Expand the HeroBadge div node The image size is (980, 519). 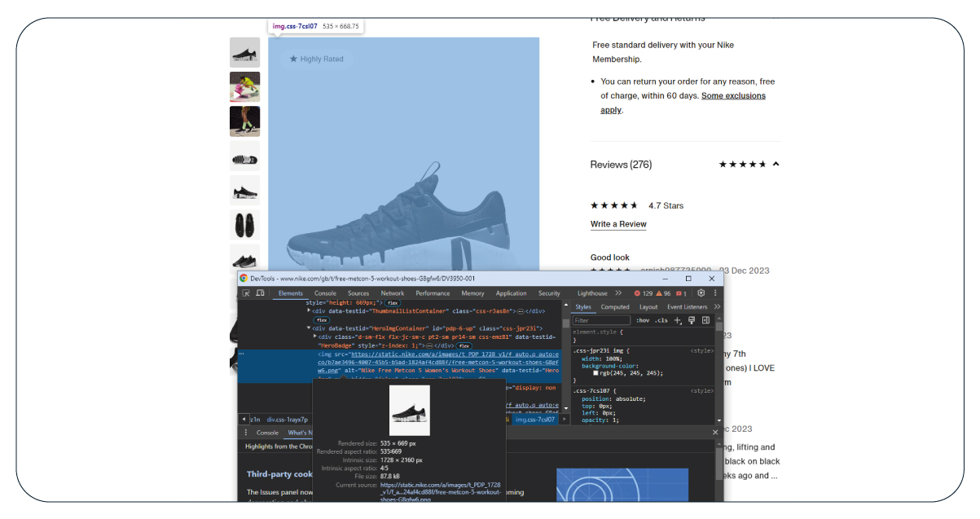point(315,336)
